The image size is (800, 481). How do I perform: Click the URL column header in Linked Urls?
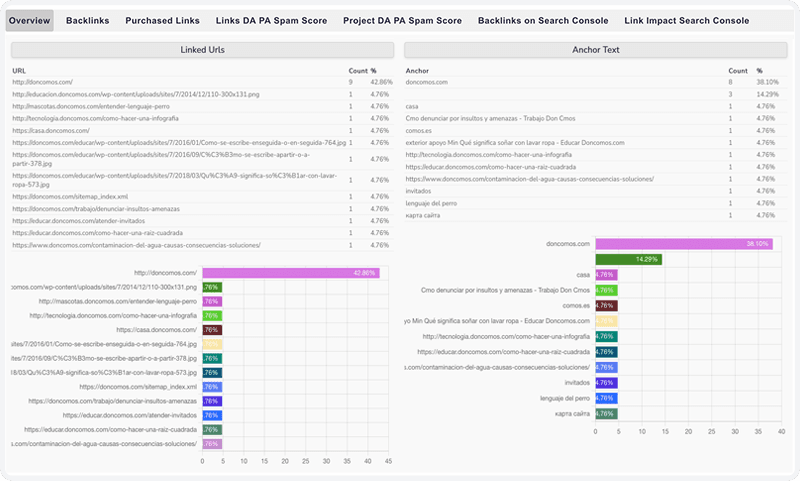click(19, 71)
